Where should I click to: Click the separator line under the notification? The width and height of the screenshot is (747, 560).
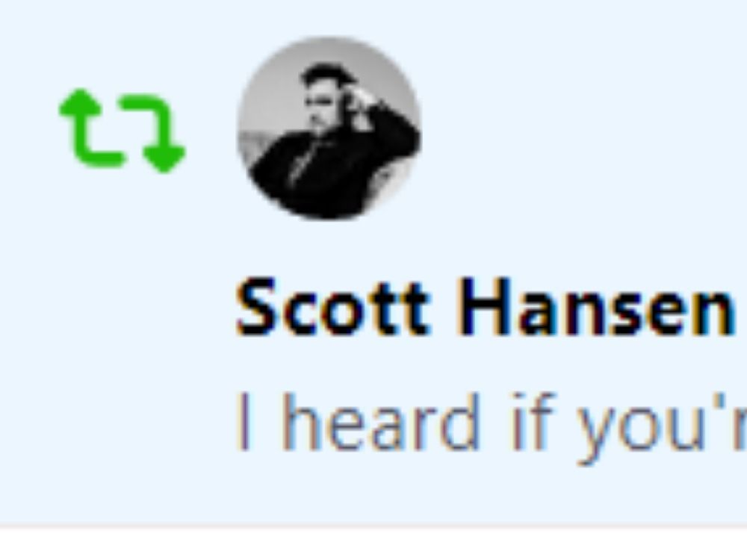[x=373, y=526]
